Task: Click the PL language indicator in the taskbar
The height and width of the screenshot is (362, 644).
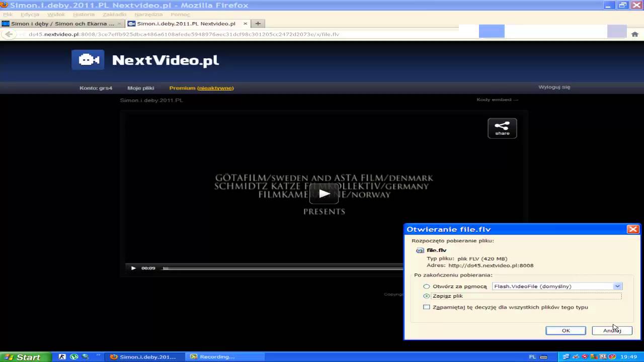Action: pos(532,357)
